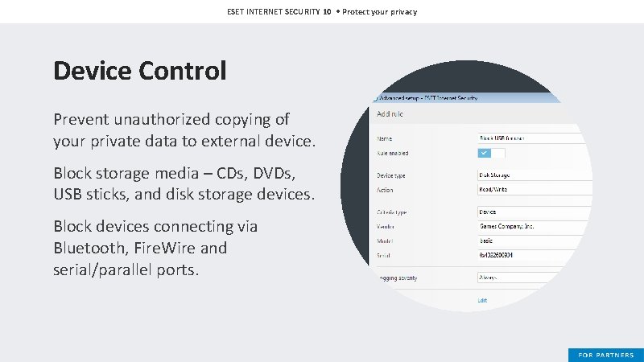644x362 pixels.
Task: Click the Rule enabled label
Action: (392, 153)
